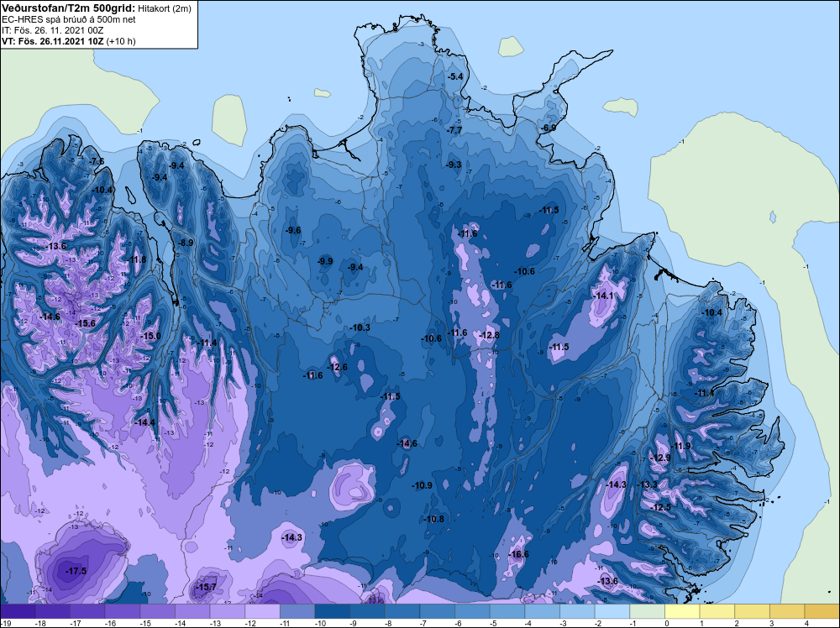
Task: Select the -12.5 temperature value
Action: [660, 507]
